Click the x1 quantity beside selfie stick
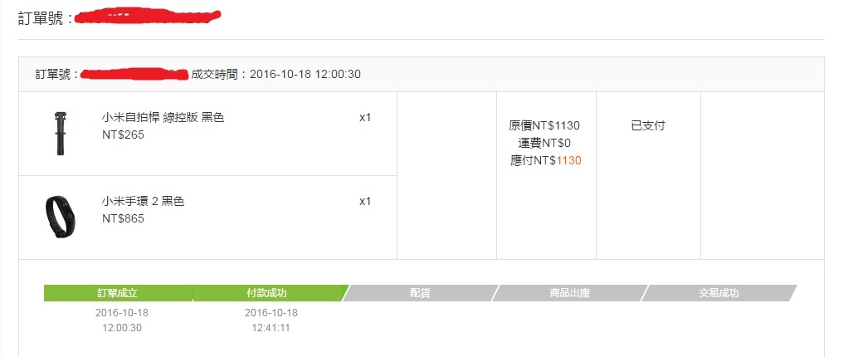Image resolution: width=868 pixels, height=357 pixels. click(365, 117)
